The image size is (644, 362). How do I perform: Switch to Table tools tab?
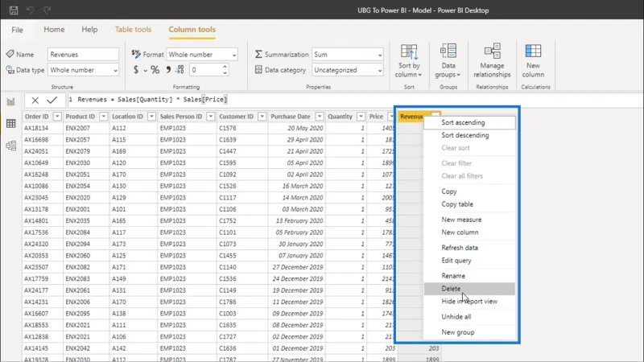point(133,30)
